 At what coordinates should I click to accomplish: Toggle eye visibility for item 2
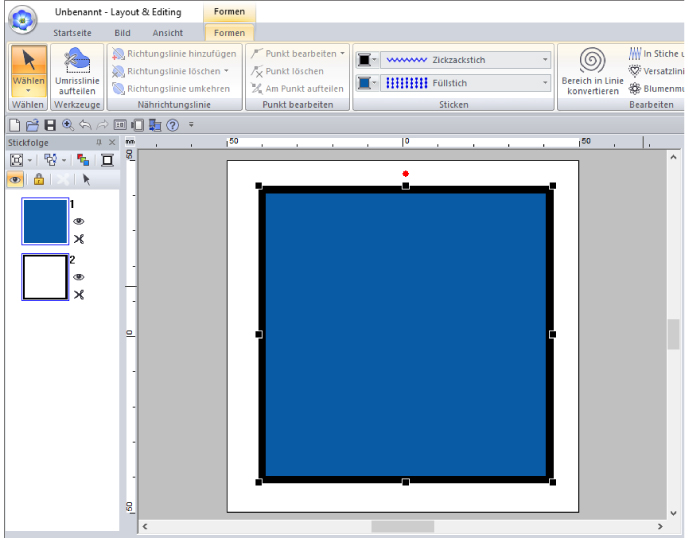point(79,277)
